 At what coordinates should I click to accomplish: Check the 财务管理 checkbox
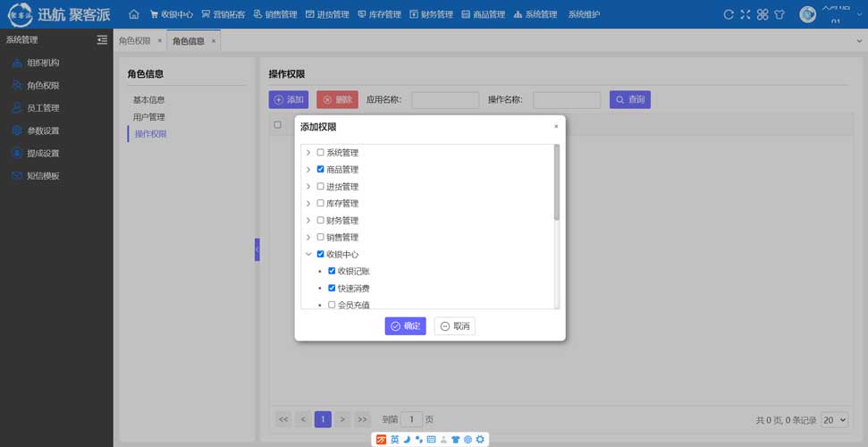[x=320, y=220]
